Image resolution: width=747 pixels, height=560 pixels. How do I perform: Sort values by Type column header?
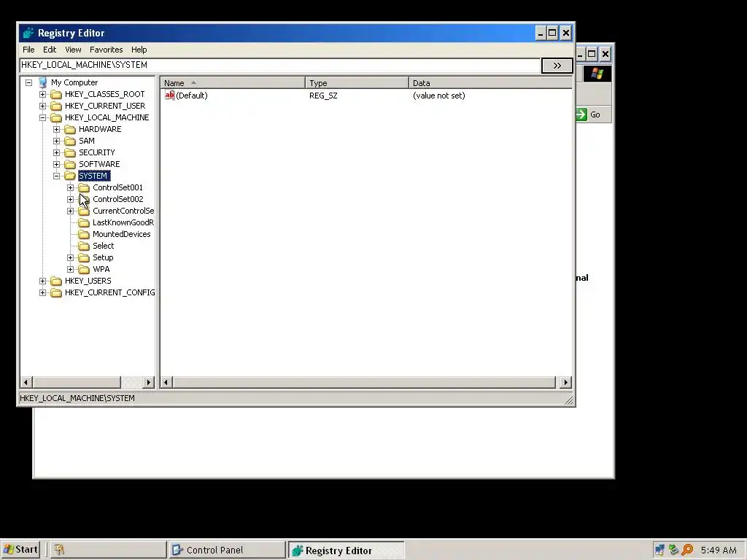click(357, 83)
